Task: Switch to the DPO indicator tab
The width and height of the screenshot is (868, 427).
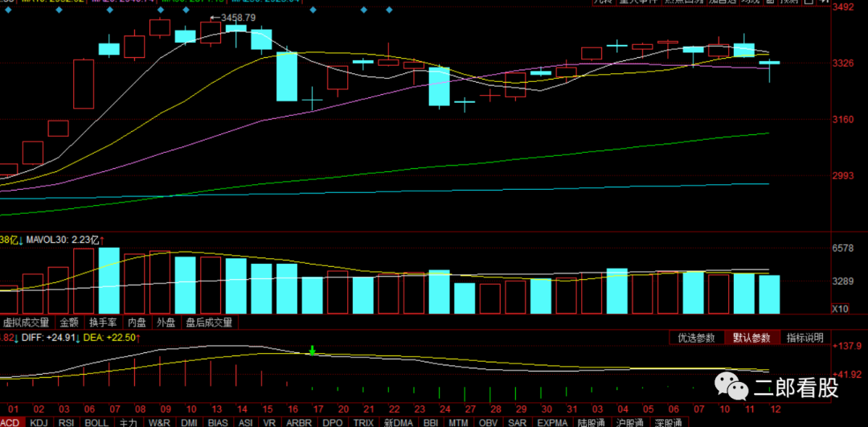Action: click(334, 422)
